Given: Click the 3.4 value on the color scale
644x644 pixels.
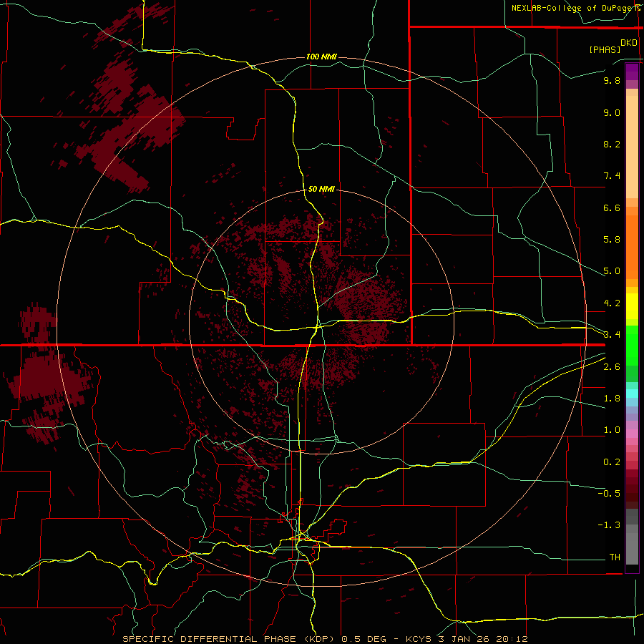Looking at the screenshot, I should [612, 335].
